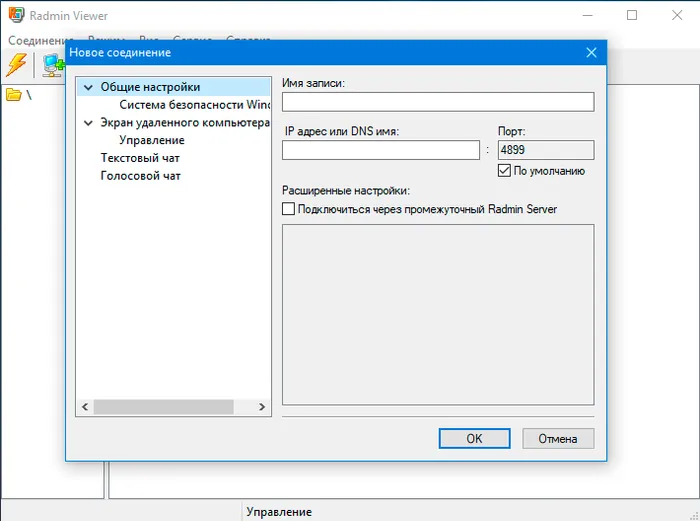Click the empty intermediate server list box
Viewport: 700px width, 521px height.
pos(438,315)
